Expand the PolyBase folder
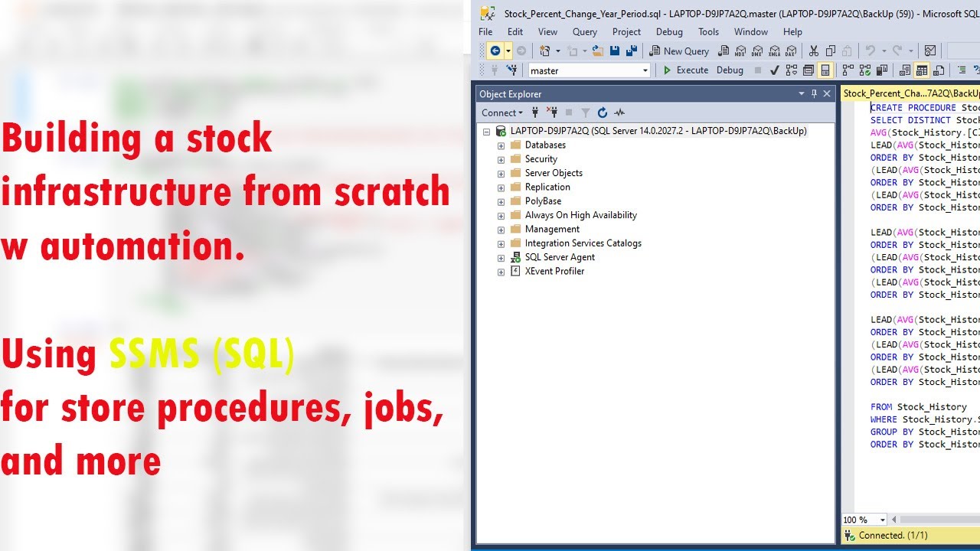Image resolution: width=980 pixels, height=551 pixels. tap(501, 201)
